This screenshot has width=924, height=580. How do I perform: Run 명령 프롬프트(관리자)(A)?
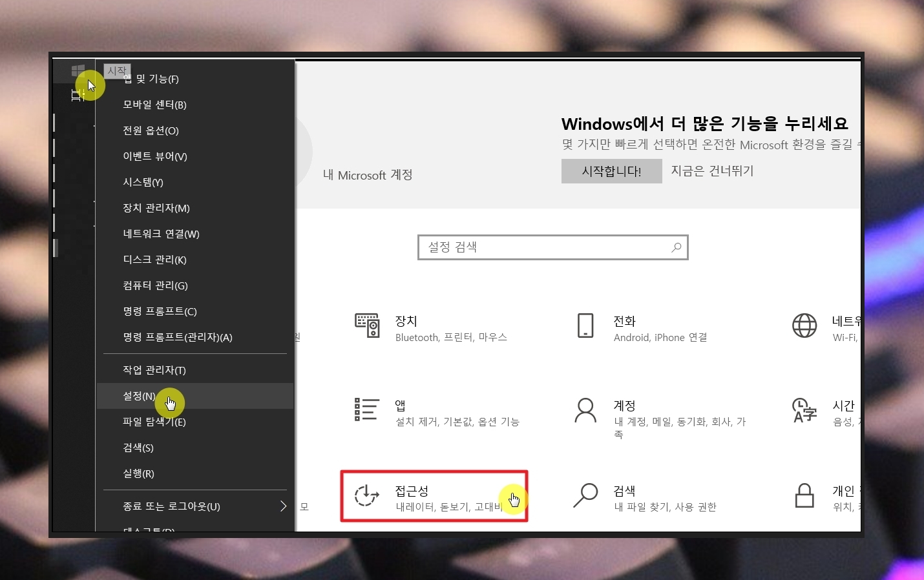coord(178,337)
